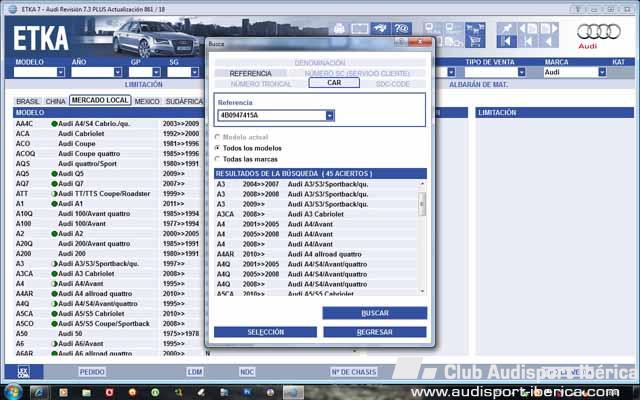Click the greyed skip-back arrow icon

[x=528, y=41]
